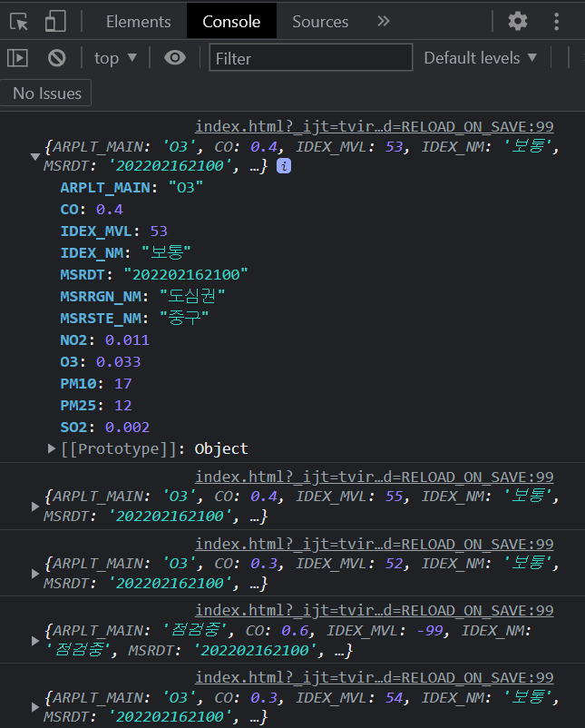Open the first index.html source link
The height and width of the screenshot is (728, 585).
coord(374,127)
